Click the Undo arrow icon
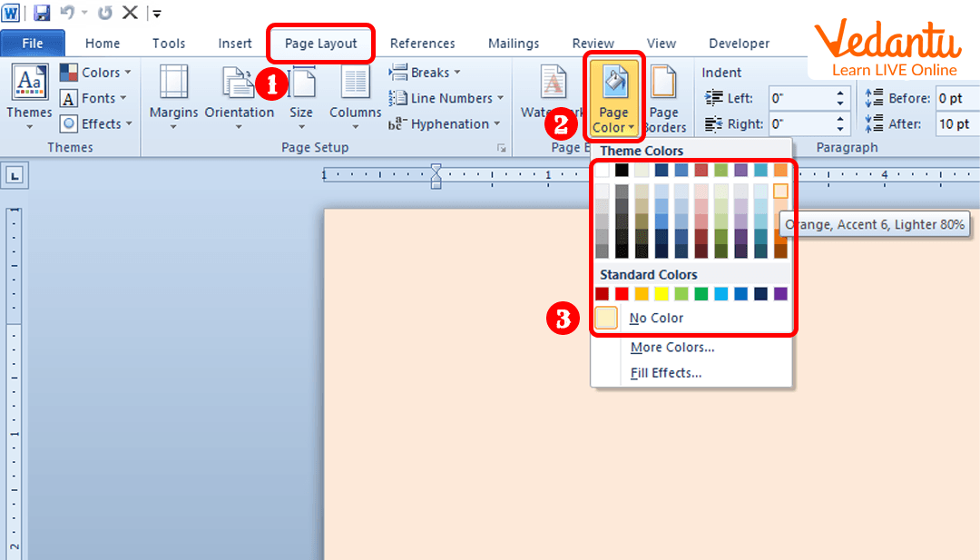 pyautogui.click(x=67, y=13)
